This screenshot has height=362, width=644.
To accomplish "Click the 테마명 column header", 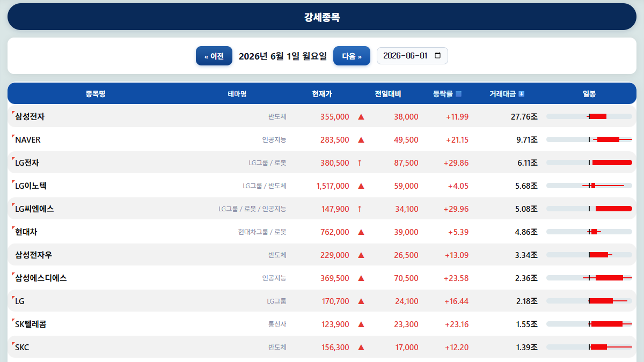I will tap(237, 94).
